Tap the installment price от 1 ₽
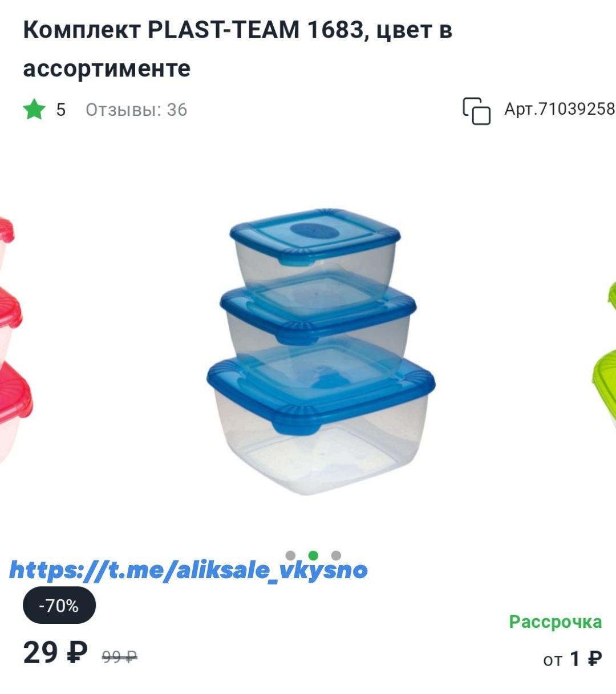 573,659
